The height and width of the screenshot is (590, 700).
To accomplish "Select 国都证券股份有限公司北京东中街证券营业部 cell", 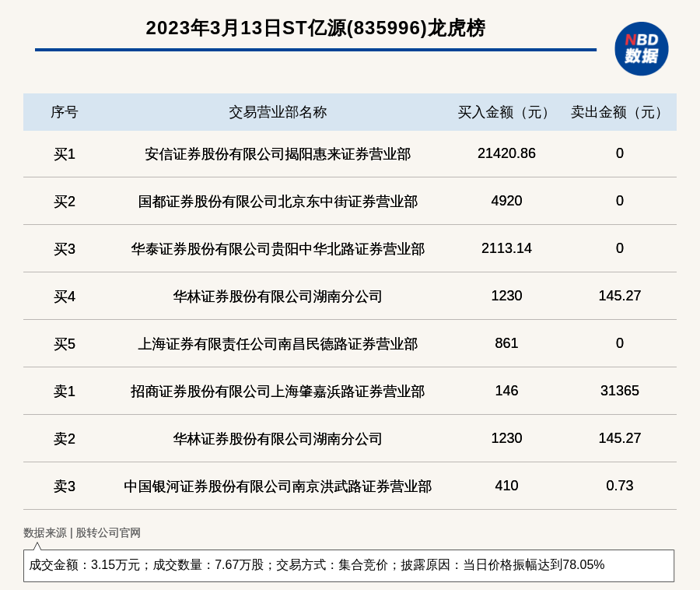I will 278,202.
